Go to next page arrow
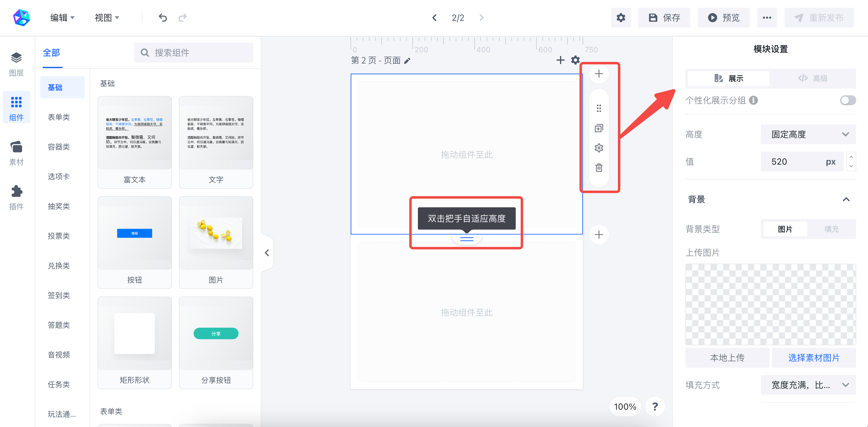This screenshot has width=868, height=427. (x=481, y=18)
